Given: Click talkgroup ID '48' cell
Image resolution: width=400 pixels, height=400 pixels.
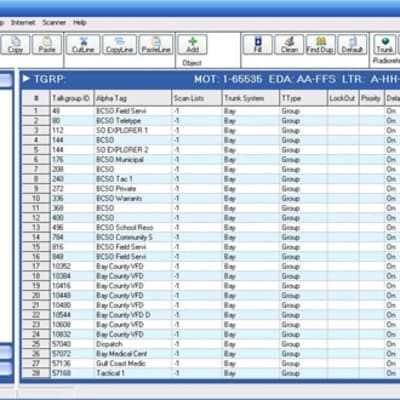Looking at the screenshot, I should (x=72, y=111).
